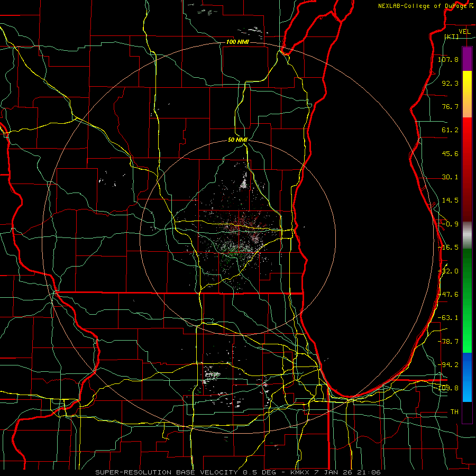
Task: Select the -94.2 legend value
Action: 448,364
